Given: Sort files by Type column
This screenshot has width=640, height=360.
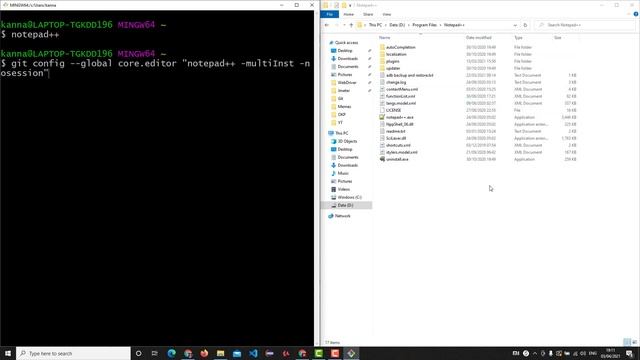Looking at the screenshot, I should [x=518, y=38].
